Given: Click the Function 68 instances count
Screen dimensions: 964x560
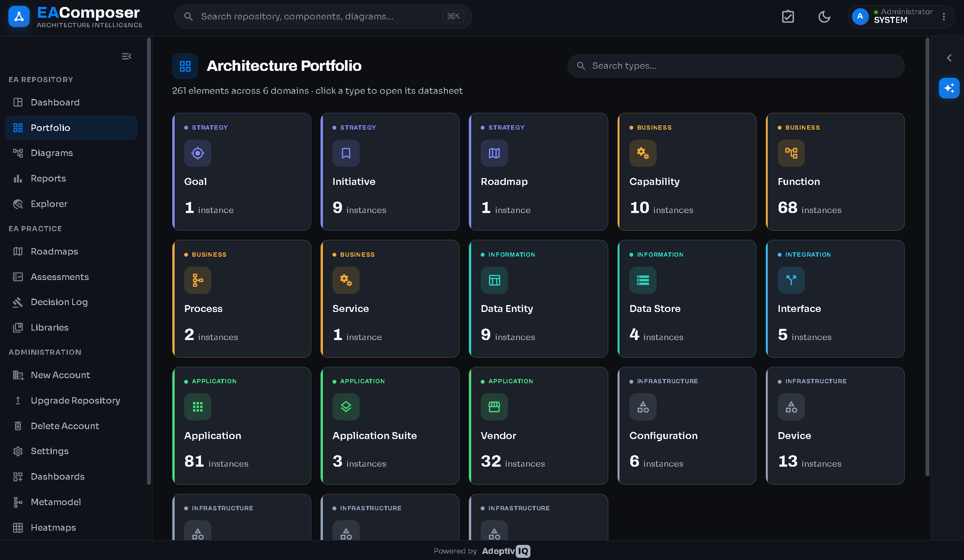Looking at the screenshot, I should click(809, 208).
